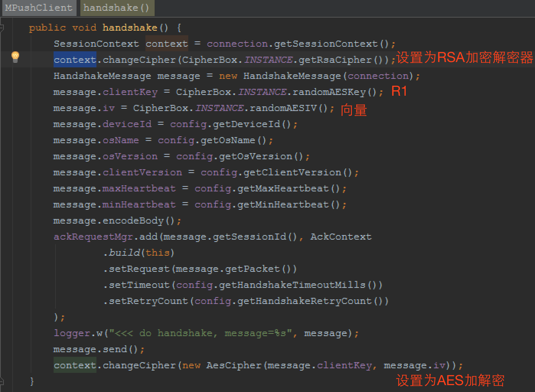Click setRequest(message.getPacket()) line

click(200, 269)
